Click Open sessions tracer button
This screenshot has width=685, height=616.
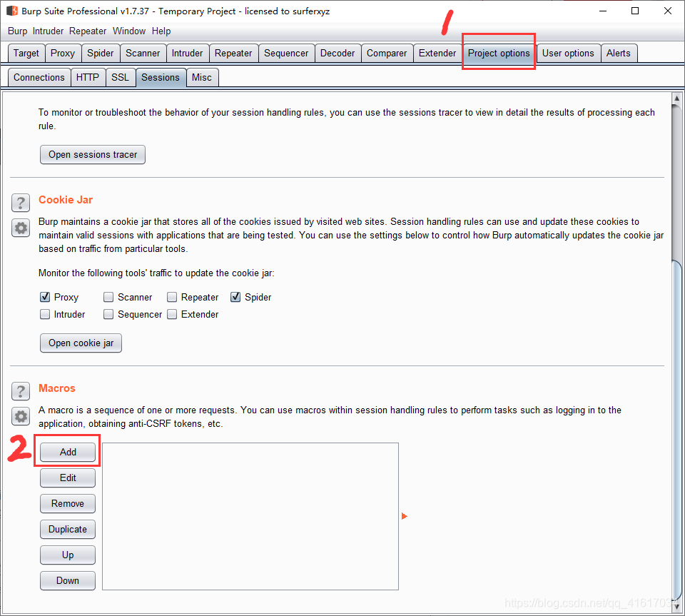pos(93,155)
